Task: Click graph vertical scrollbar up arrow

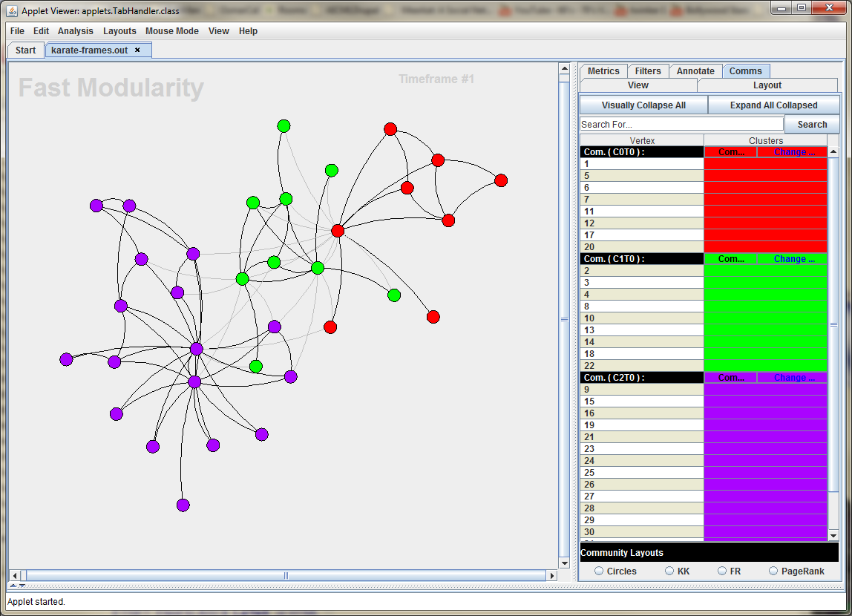Action: click(564, 68)
